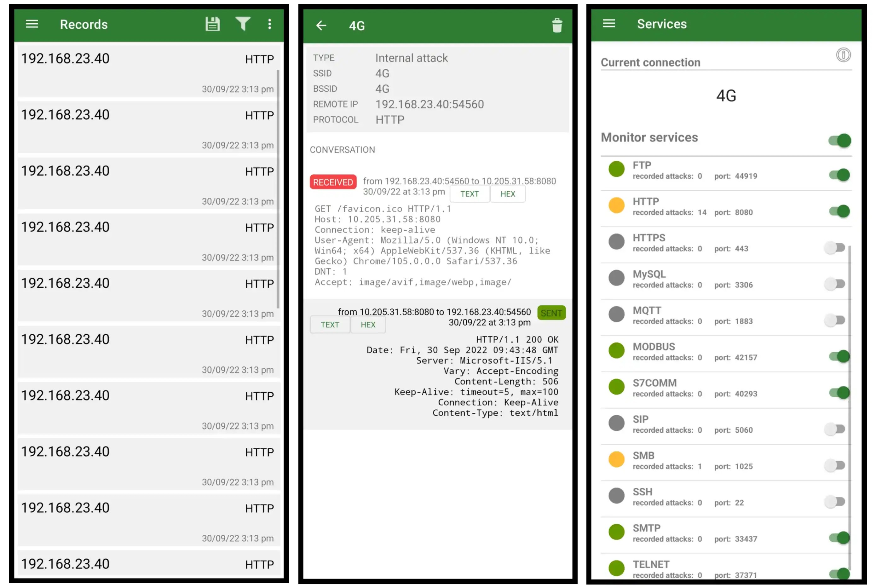876x588 pixels.
Task: Open the first 192.168.23.40 HTTP record
Action: click(148, 71)
